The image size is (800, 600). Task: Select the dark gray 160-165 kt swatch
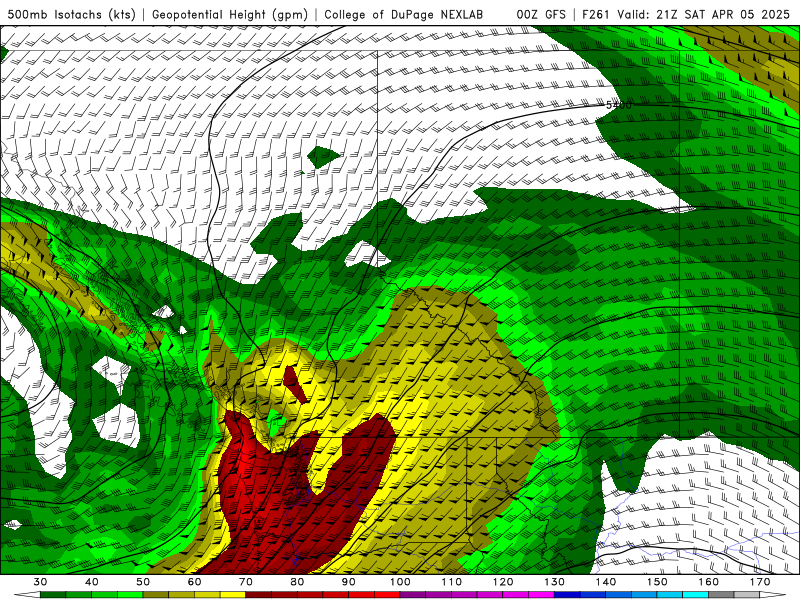pyautogui.click(x=721, y=595)
